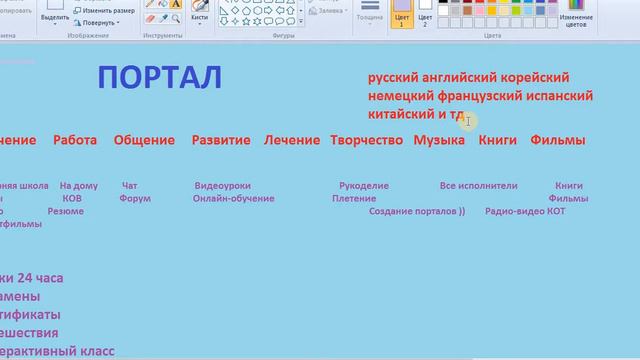Click the word Творчество on canvas
The width and height of the screenshot is (640, 360).
point(367,140)
